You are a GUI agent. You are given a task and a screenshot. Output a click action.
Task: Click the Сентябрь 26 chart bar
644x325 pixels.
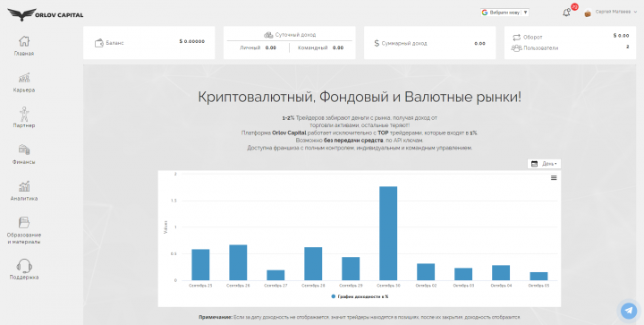(x=238, y=262)
